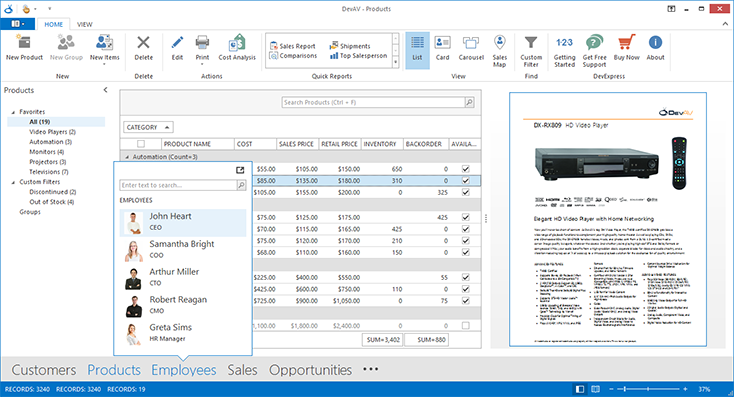Image resolution: width=734 pixels, height=397 pixels.
Task: Click the search magnifier in Products search box
Action: [469, 102]
